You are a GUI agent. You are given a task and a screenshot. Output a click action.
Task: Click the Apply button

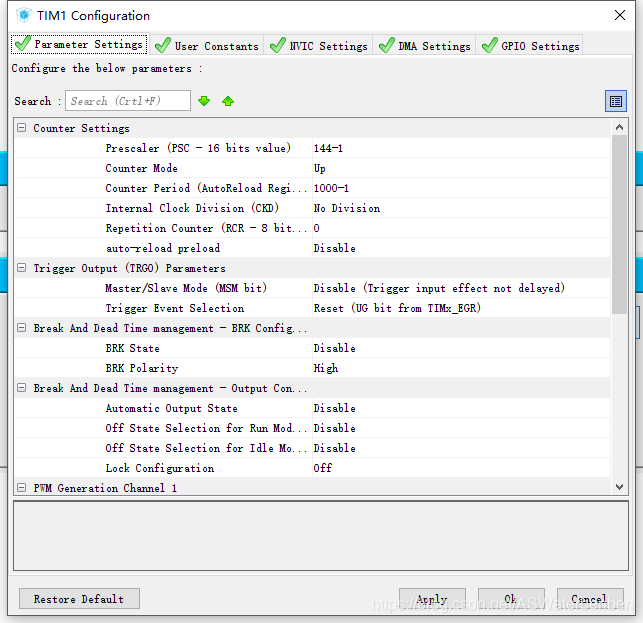tap(432, 599)
